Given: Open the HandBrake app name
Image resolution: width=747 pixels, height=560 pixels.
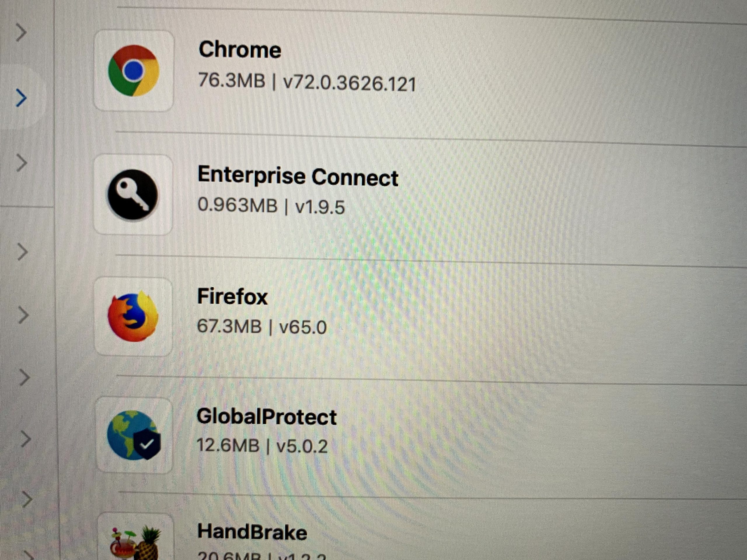Looking at the screenshot, I should (252, 532).
